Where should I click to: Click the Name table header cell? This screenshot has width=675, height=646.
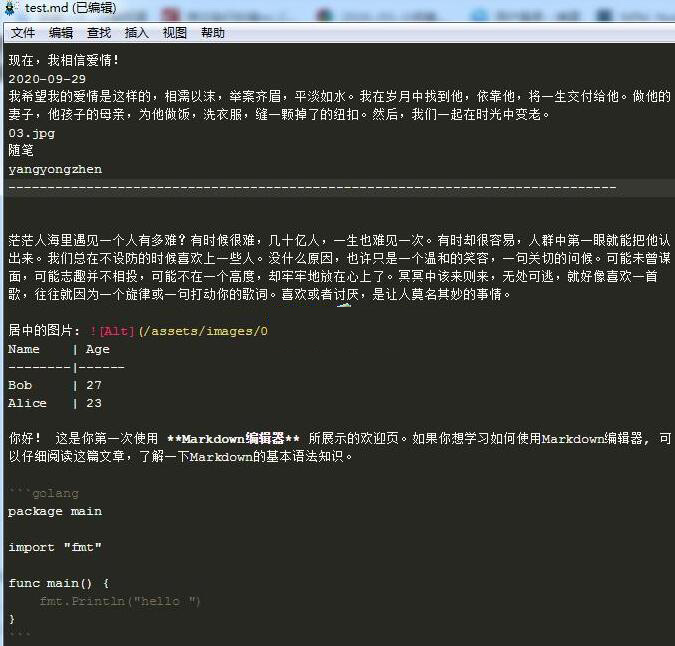[24, 349]
